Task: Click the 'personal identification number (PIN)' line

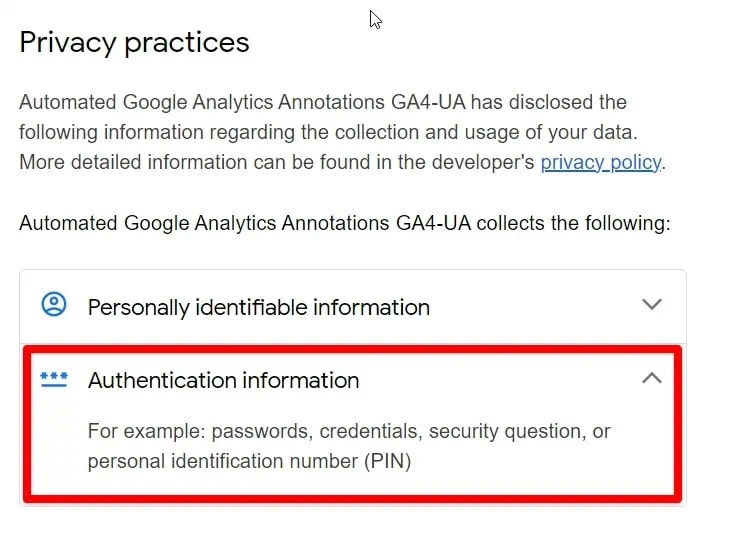Action: [249, 461]
